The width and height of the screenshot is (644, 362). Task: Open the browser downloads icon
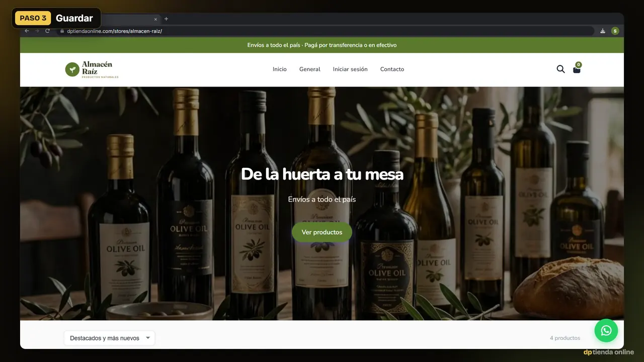tap(603, 31)
